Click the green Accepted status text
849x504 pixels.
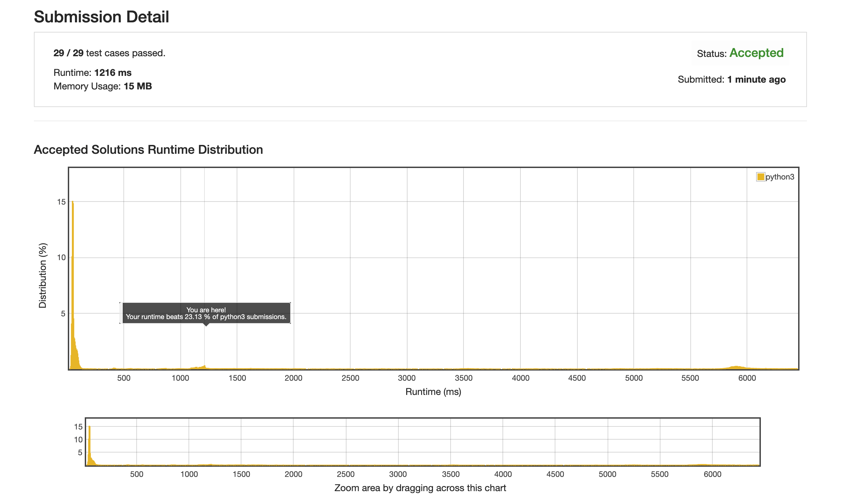tap(756, 53)
